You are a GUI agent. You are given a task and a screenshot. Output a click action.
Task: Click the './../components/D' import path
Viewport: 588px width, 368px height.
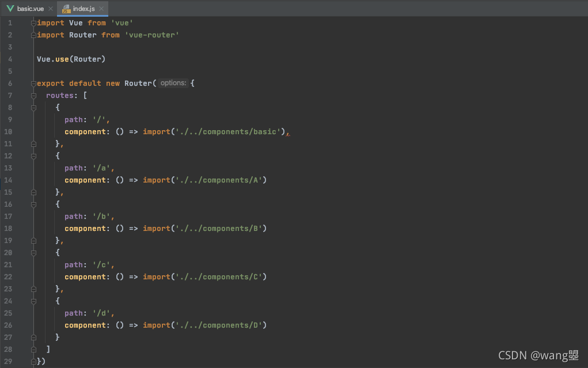pos(219,325)
